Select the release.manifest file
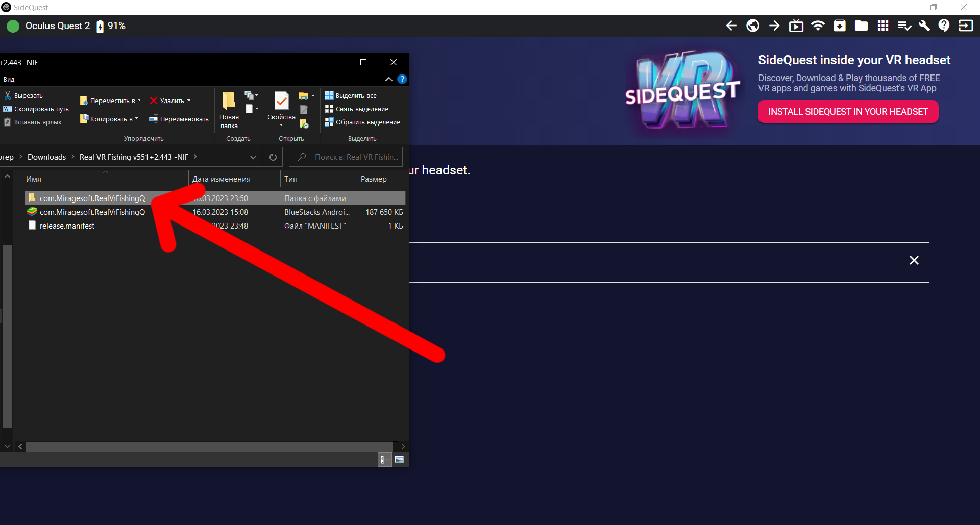The height and width of the screenshot is (525, 980). 215,226
